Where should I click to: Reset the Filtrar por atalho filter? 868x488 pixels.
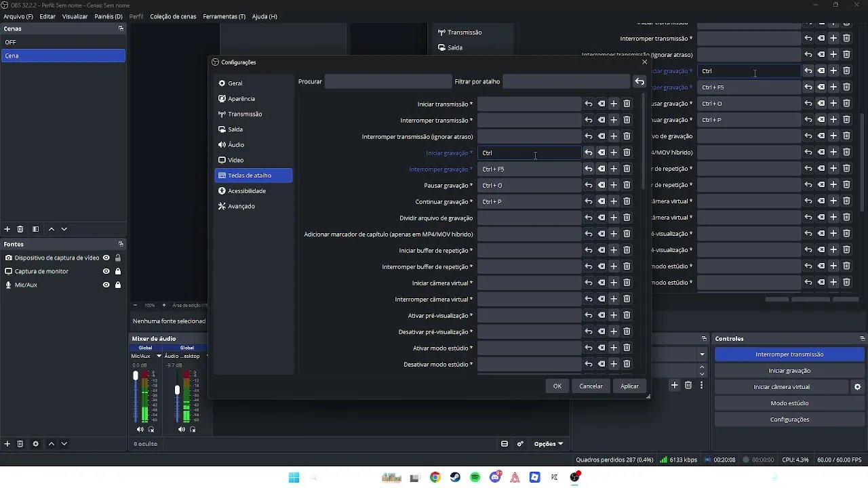pyautogui.click(x=639, y=82)
